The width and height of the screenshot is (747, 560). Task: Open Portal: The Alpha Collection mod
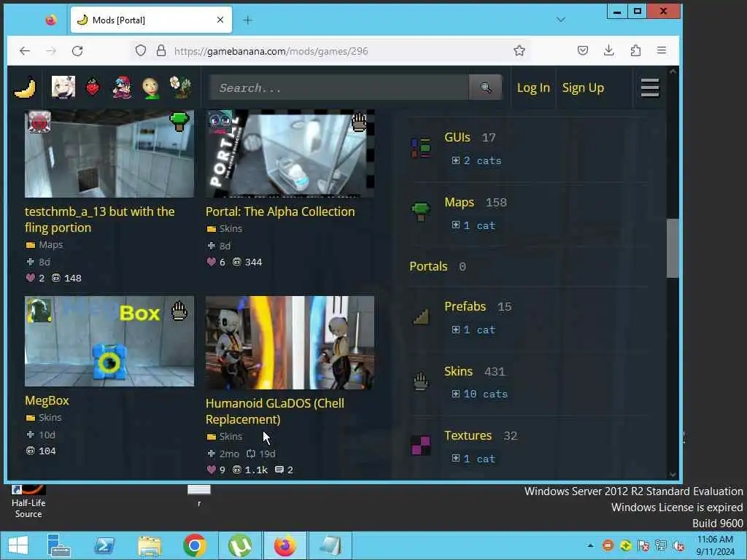click(x=280, y=211)
